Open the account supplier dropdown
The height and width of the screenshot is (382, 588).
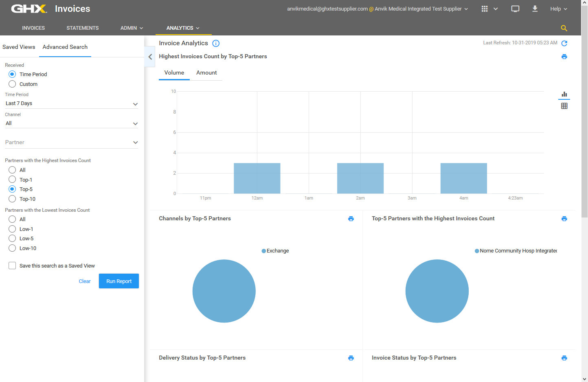[377, 9]
